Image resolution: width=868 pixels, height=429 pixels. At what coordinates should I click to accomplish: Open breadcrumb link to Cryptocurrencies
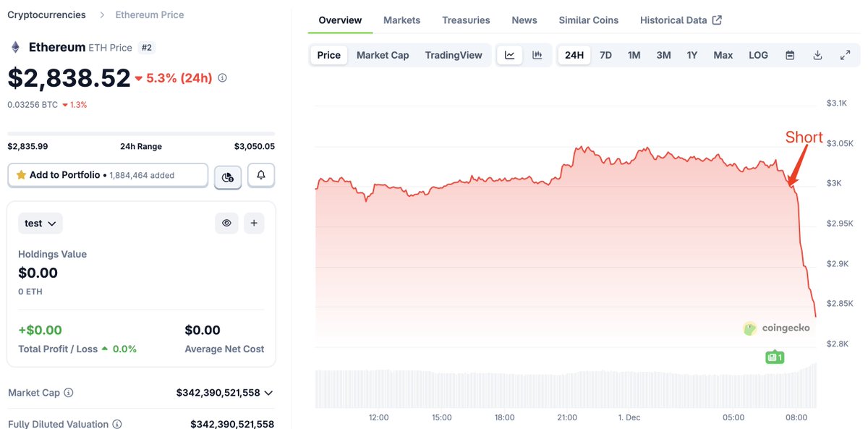click(x=45, y=14)
